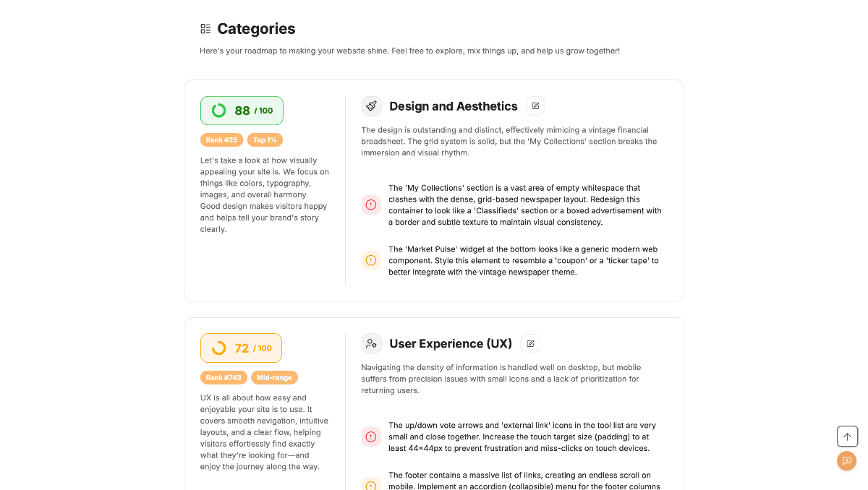Image resolution: width=868 pixels, height=490 pixels.
Task: Edit the User Experience (UX) section
Action: click(530, 343)
